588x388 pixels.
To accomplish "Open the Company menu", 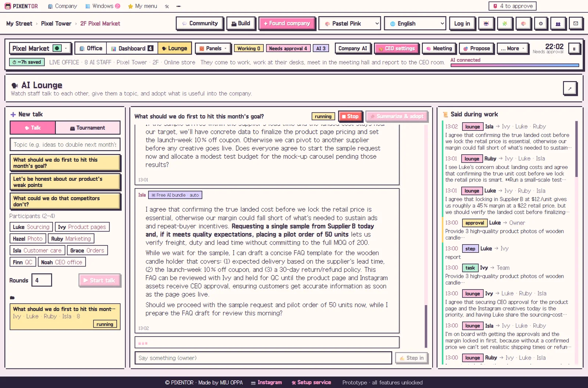I will pyautogui.click(x=62, y=6).
